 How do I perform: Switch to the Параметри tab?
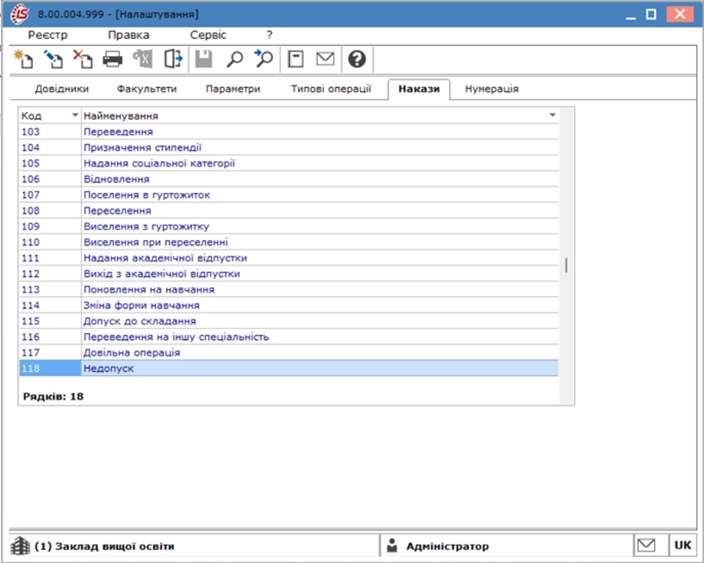(233, 89)
